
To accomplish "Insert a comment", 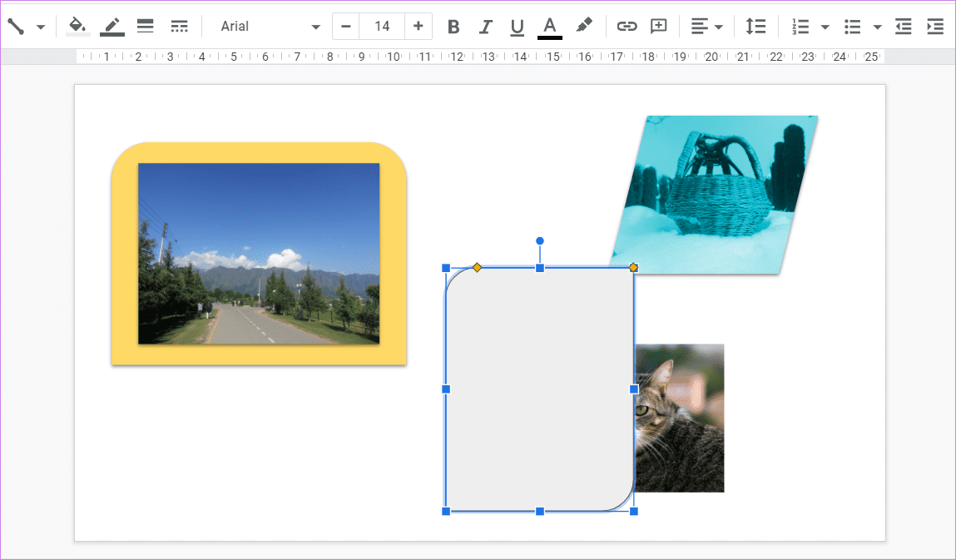I will tap(658, 26).
